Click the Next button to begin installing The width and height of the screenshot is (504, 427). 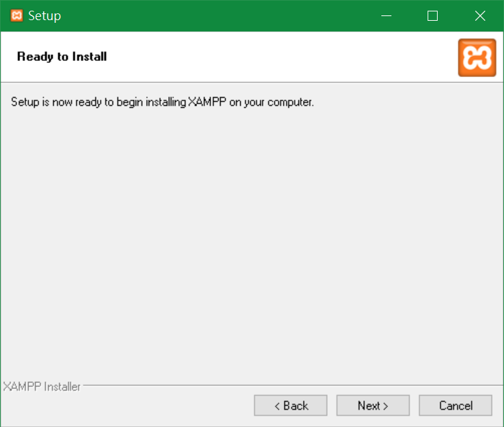pos(373,406)
